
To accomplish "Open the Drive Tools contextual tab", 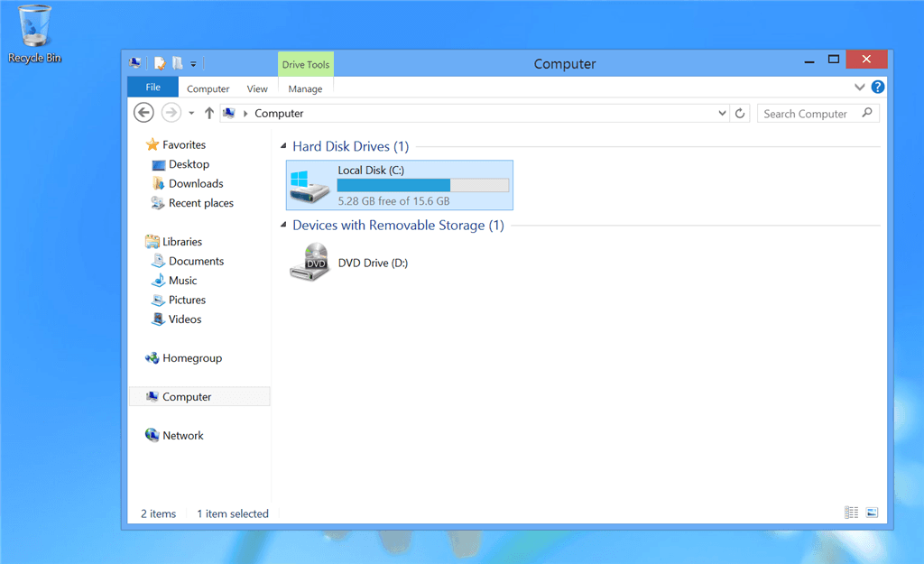I will pyautogui.click(x=306, y=64).
